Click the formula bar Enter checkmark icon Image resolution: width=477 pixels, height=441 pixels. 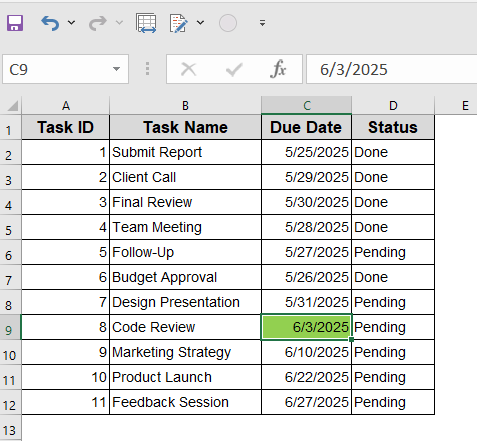point(234,69)
